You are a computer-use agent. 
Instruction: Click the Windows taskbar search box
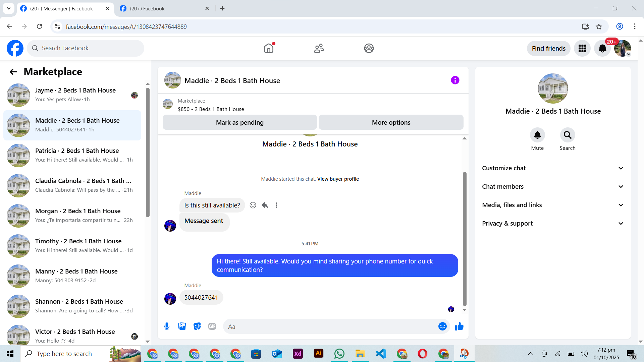(x=80, y=354)
